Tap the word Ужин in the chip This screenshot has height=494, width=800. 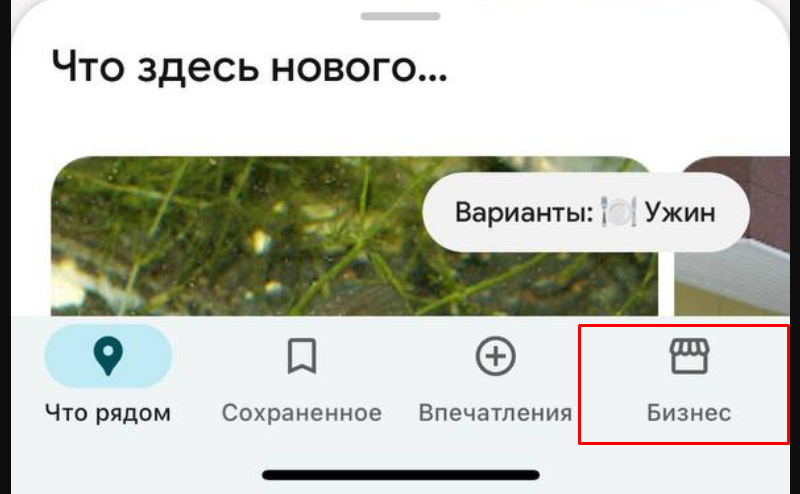(680, 212)
